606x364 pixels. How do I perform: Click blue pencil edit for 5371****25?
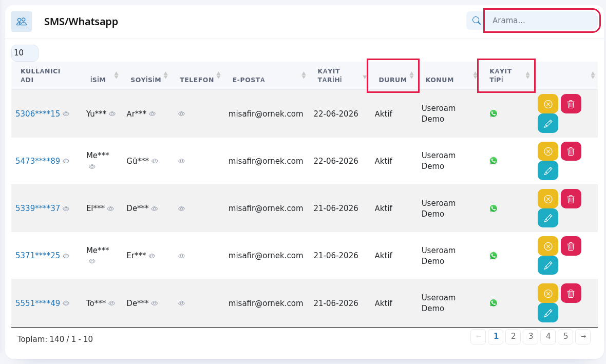point(548,265)
